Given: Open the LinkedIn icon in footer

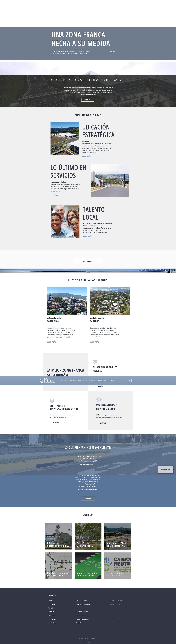Looking at the screenshot, I should (118, 619).
